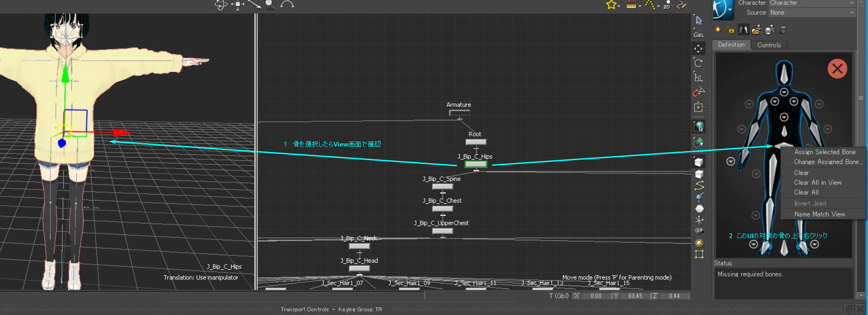
Task: Toggle GBL global reference mode
Action: coord(699,35)
